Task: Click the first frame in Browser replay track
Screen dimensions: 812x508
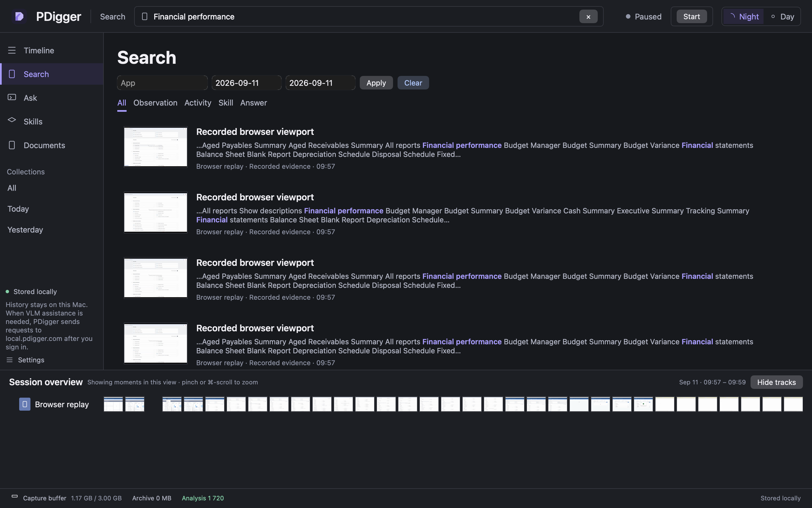Action: 113,404
